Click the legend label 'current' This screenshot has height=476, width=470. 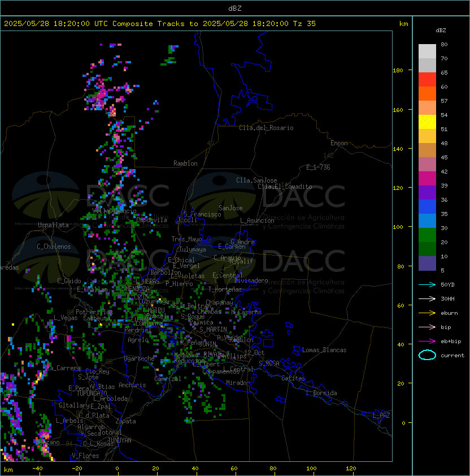[x=452, y=356]
